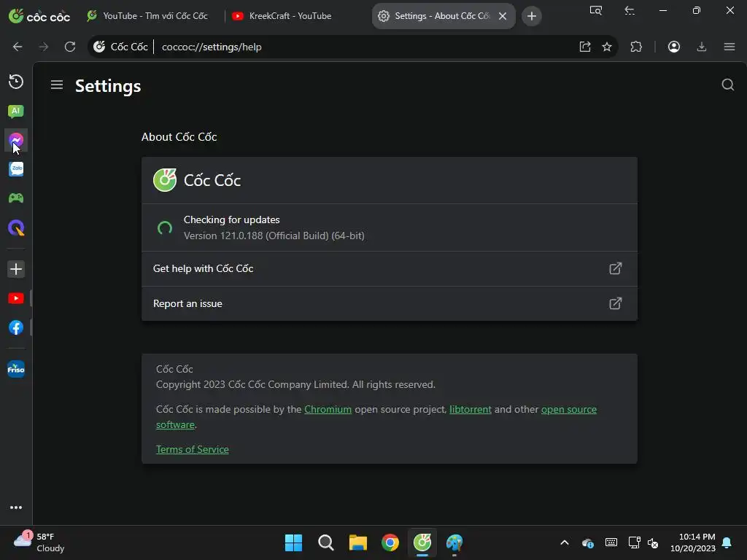Open Report an issue
This screenshot has height=560, width=747.
point(390,303)
